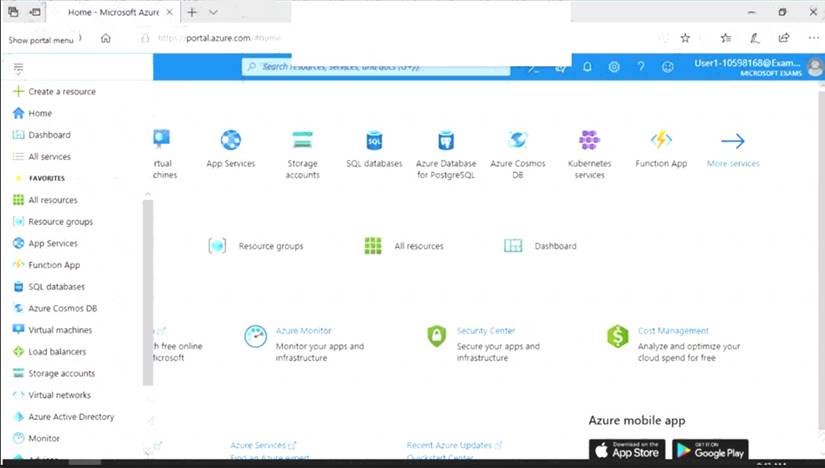Viewport: 825px width, 468px height.
Task: Click Download on the App Store badge
Action: pyautogui.click(x=627, y=450)
